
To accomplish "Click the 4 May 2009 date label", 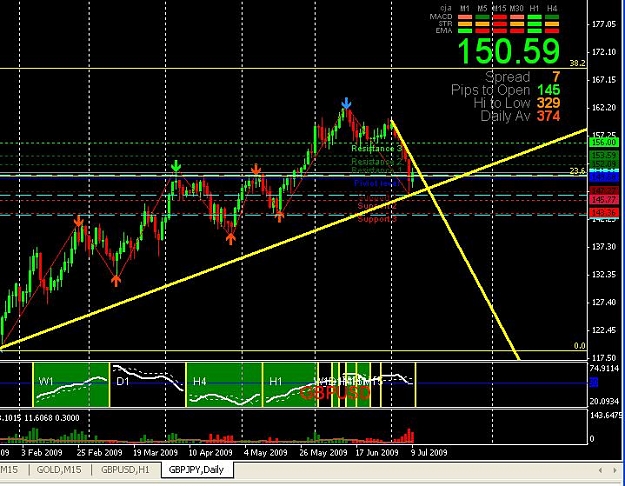I will point(265,453).
